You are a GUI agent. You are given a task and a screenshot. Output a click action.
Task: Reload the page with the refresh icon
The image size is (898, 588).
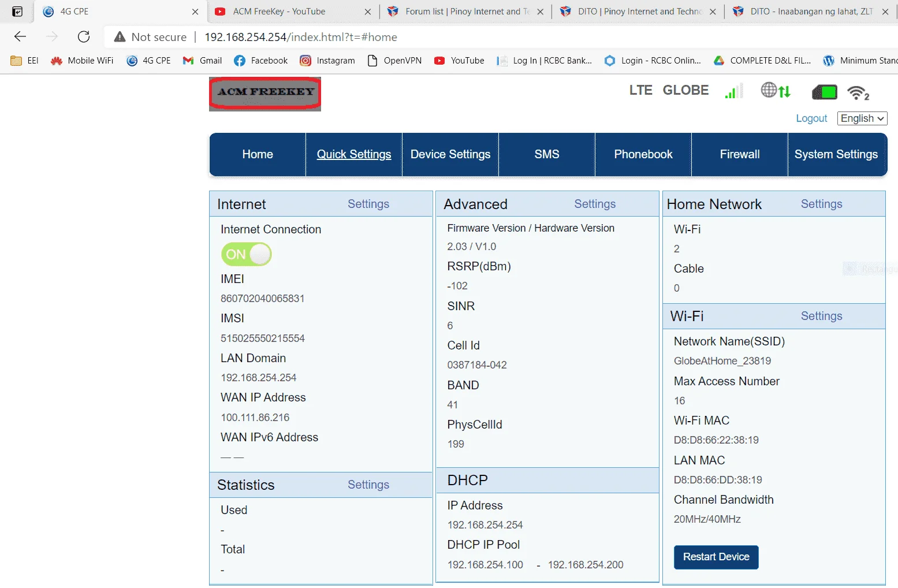(84, 37)
